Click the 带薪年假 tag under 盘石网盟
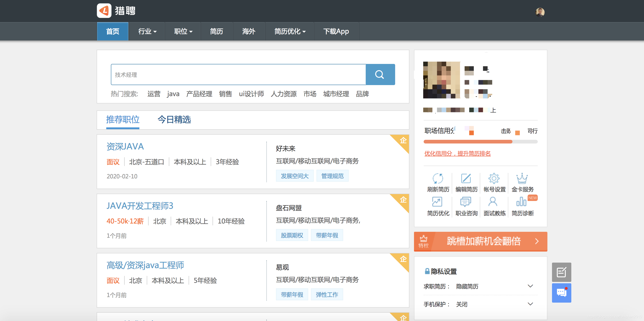 (x=327, y=235)
